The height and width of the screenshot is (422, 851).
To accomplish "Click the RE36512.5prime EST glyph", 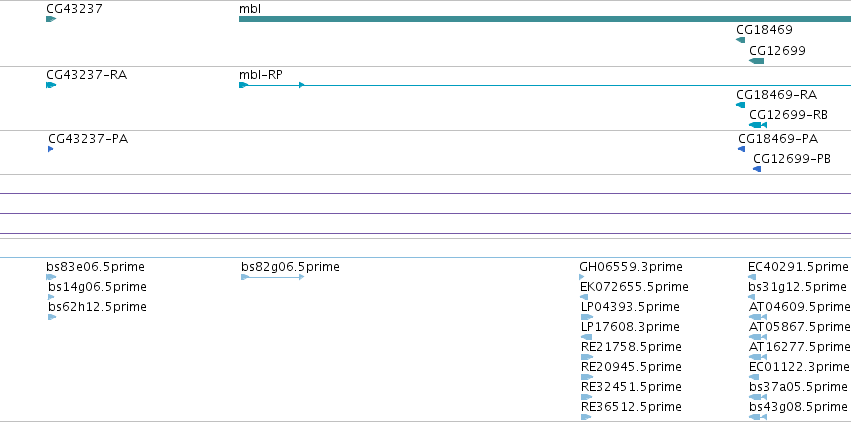I will point(586,417).
